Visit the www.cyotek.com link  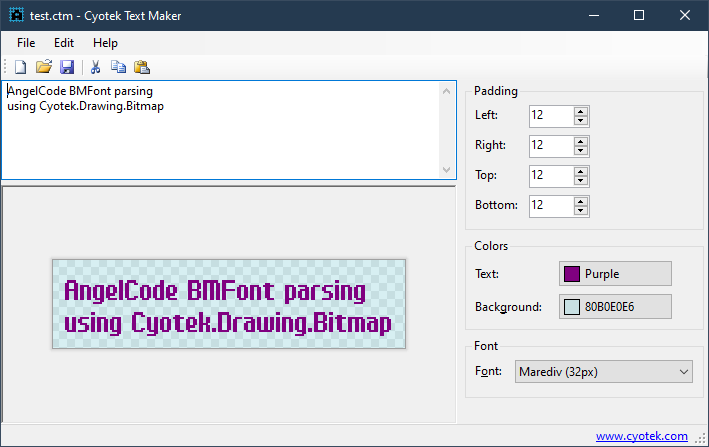[641, 436]
